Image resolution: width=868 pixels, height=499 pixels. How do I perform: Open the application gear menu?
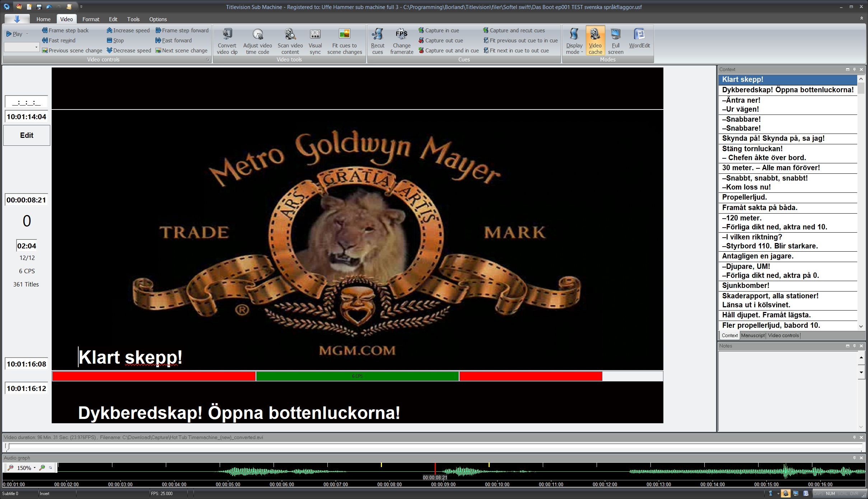click(6, 7)
